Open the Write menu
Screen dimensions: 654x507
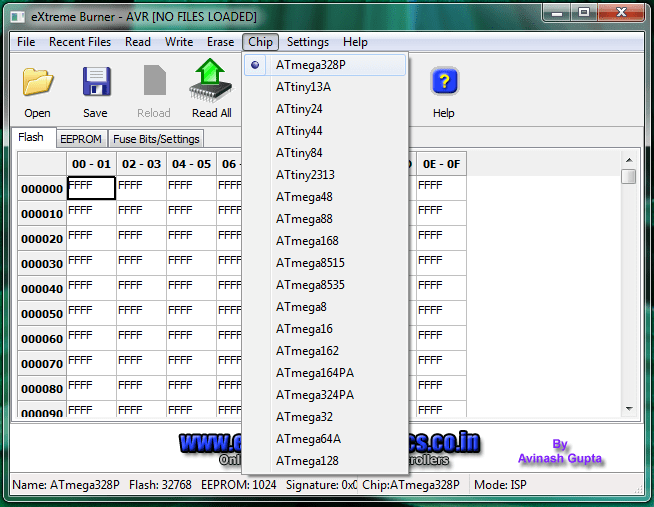click(x=179, y=42)
